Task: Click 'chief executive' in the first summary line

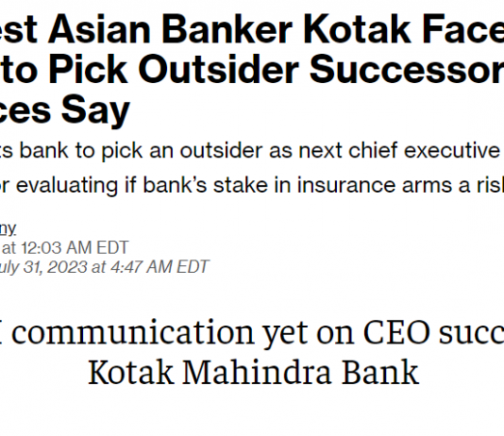Action: pos(425,150)
